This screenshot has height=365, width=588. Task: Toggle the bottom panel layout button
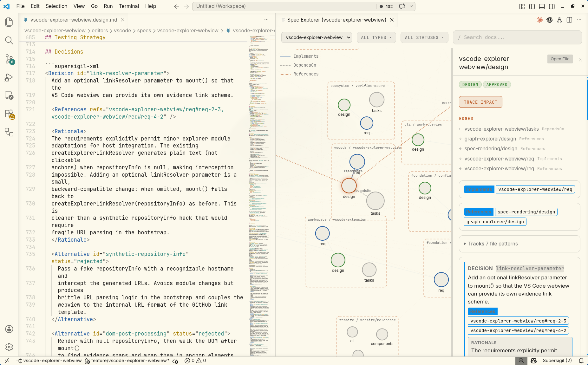click(x=542, y=6)
